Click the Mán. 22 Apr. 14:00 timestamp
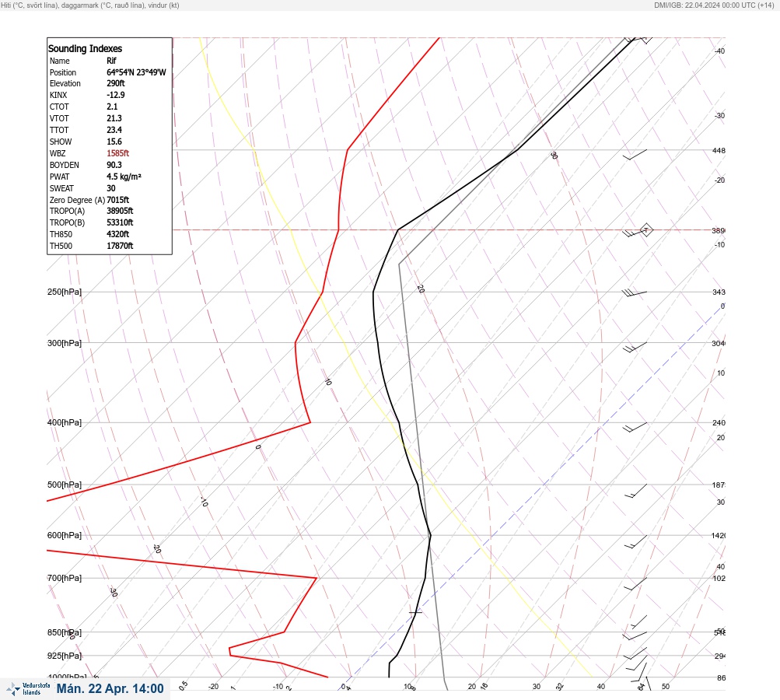The width and height of the screenshot is (780, 700). [x=110, y=688]
